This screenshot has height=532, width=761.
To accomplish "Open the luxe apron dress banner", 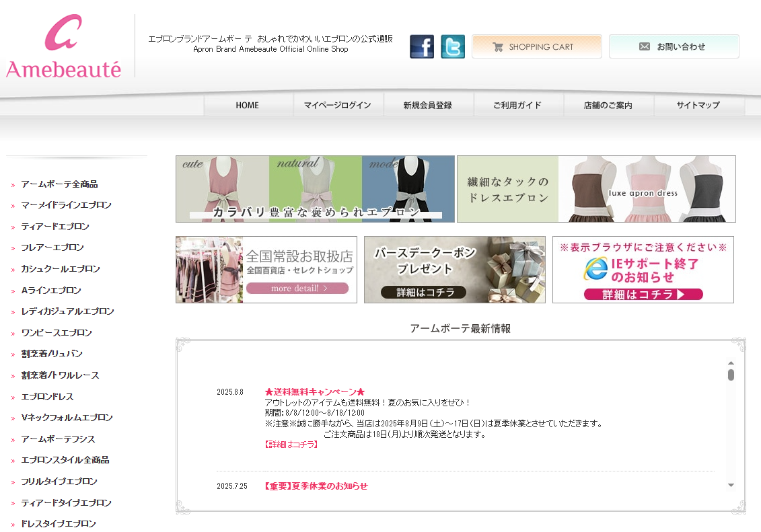I will click(x=596, y=189).
